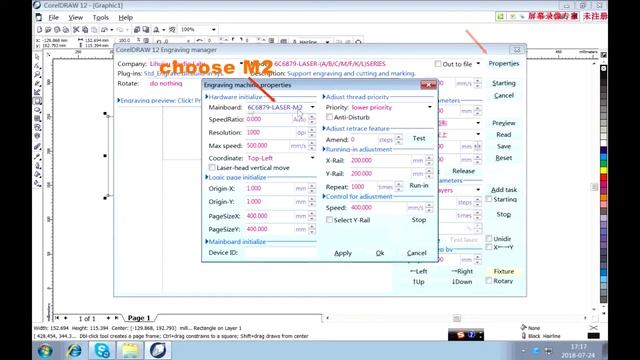The width and height of the screenshot is (640, 360).
Task: Enable the Anti-Disturb checkbox
Action: coord(329,117)
